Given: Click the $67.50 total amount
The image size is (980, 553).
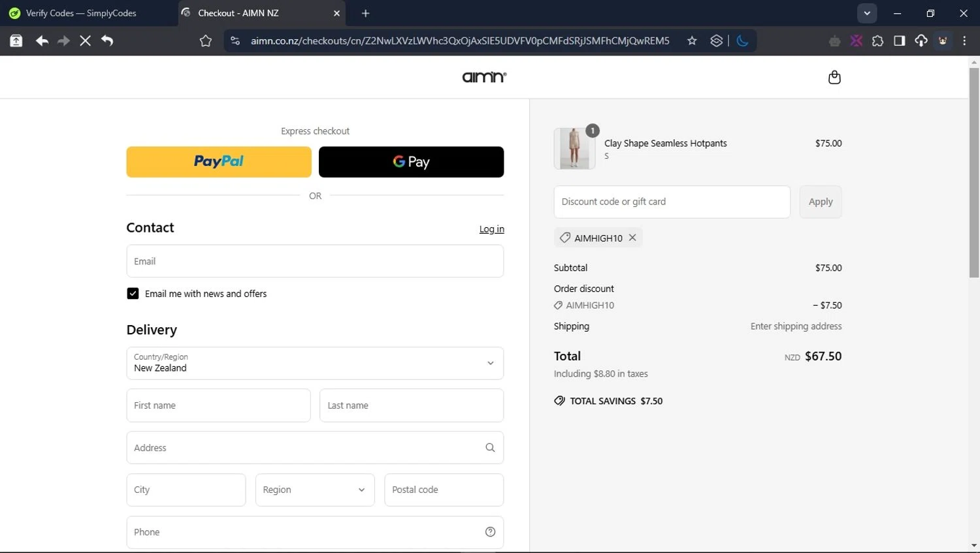Looking at the screenshot, I should pyautogui.click(x=823, y=356).
